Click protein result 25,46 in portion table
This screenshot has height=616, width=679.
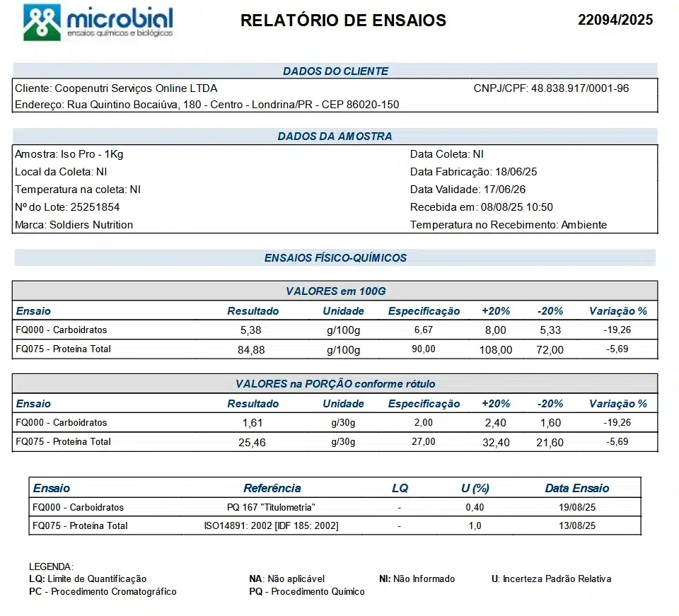(253, 442)
